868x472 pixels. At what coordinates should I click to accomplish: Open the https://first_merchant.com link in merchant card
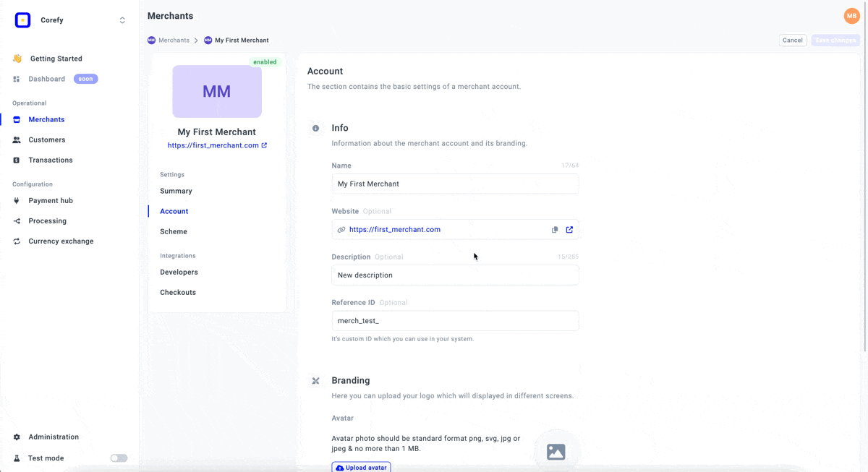(x=213, y=145)
